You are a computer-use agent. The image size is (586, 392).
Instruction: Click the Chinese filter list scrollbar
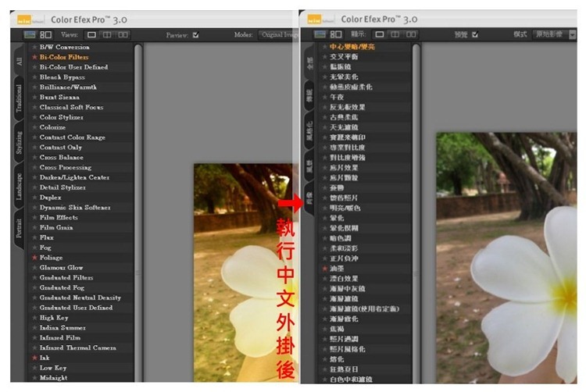coord(416,213)
